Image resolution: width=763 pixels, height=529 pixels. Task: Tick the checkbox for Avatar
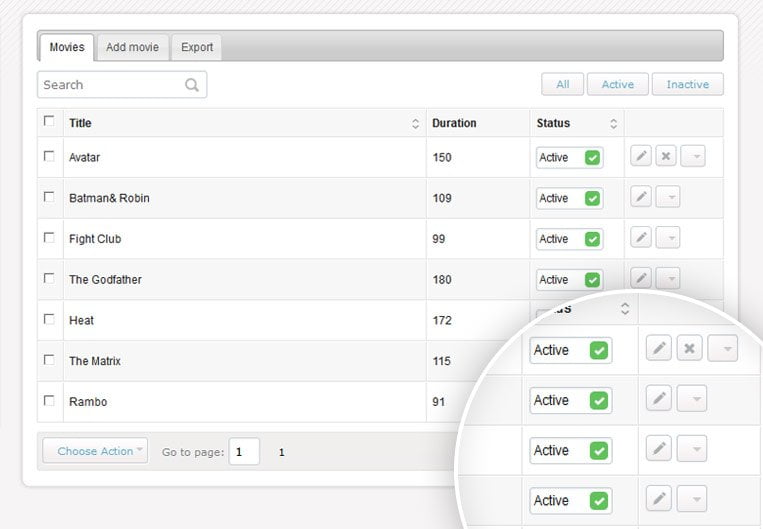coord(49,156)
